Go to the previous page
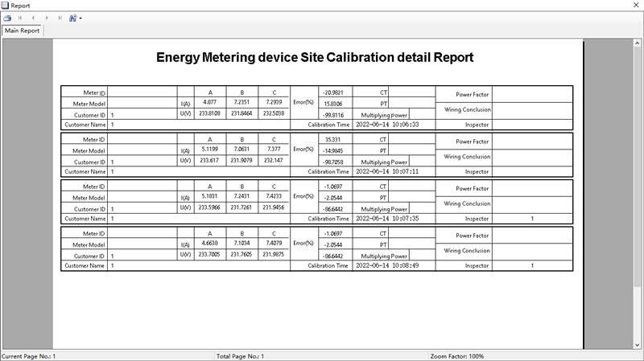Screen dimensions: 644x361 coord(33,17)
